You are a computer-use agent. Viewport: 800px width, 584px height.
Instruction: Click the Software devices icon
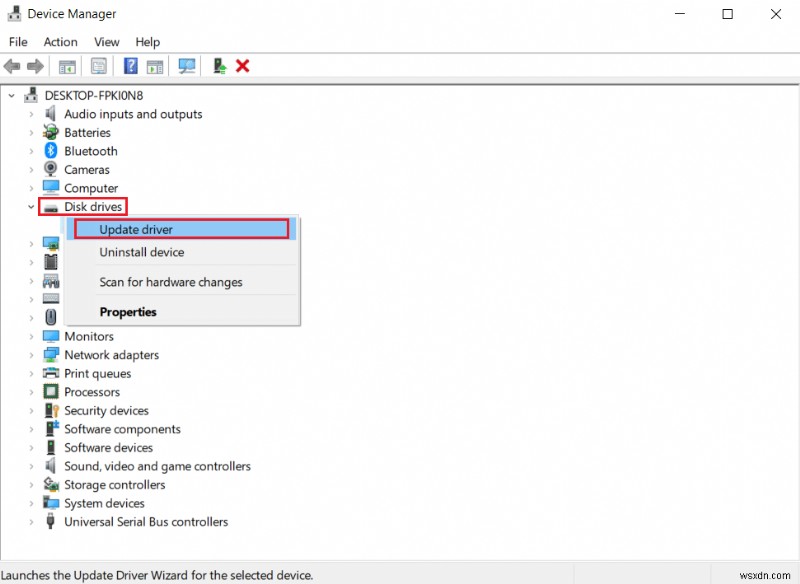point(51,447)
